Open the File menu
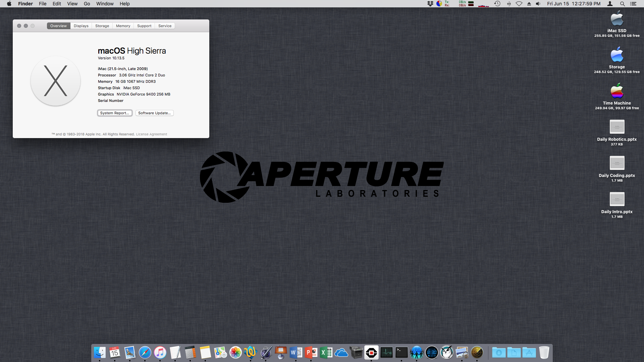Viewport: 644px width, 362px height. [x=43, y=4]
